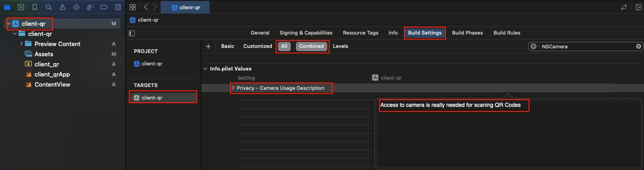Switch to the General tab
This screenshot has width=644, height=170.
click(x=260, y=33)
